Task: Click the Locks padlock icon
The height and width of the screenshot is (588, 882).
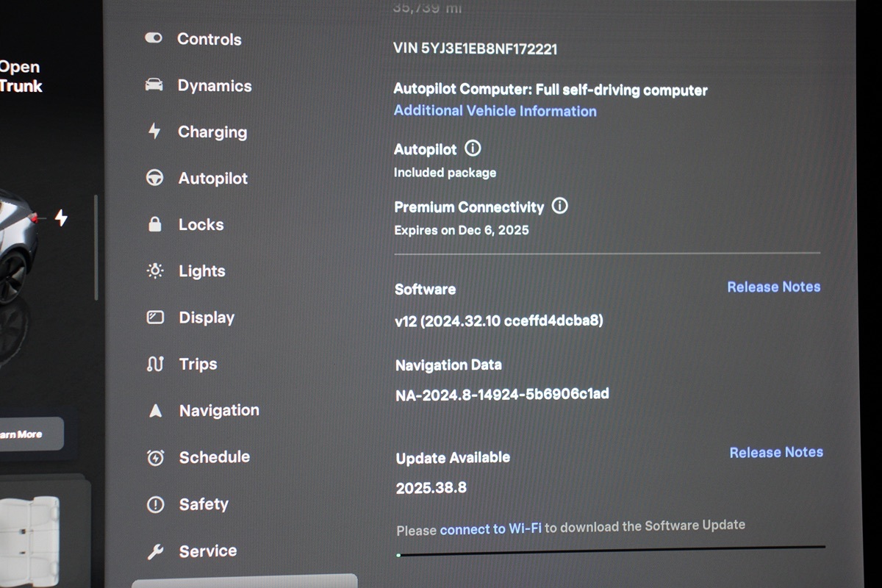Action: tap(155, 225)
